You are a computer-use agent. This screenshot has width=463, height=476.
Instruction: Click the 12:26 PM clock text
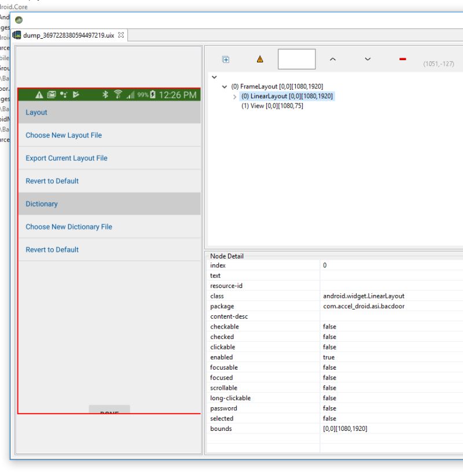[x=178, y=95]
